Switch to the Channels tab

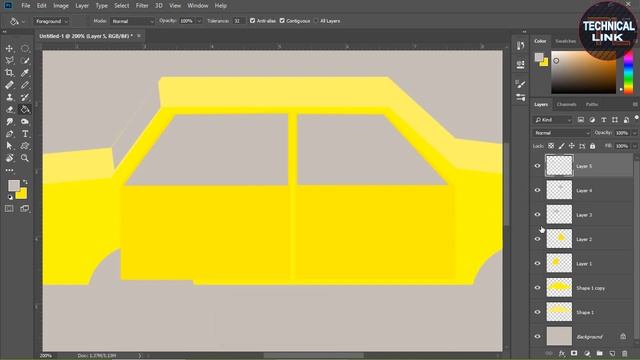[x=567, y=104]
